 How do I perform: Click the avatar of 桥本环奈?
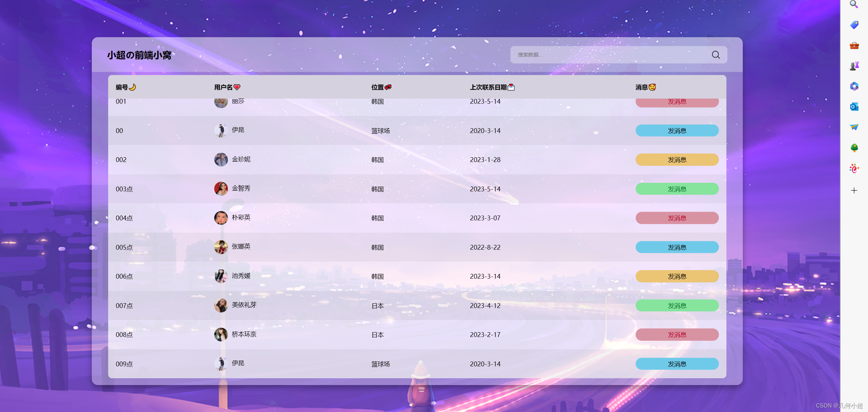[221, 335]
